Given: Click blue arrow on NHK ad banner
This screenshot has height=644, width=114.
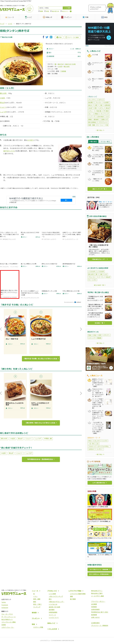Looking at the screenshot, I should tap(109, 38).
